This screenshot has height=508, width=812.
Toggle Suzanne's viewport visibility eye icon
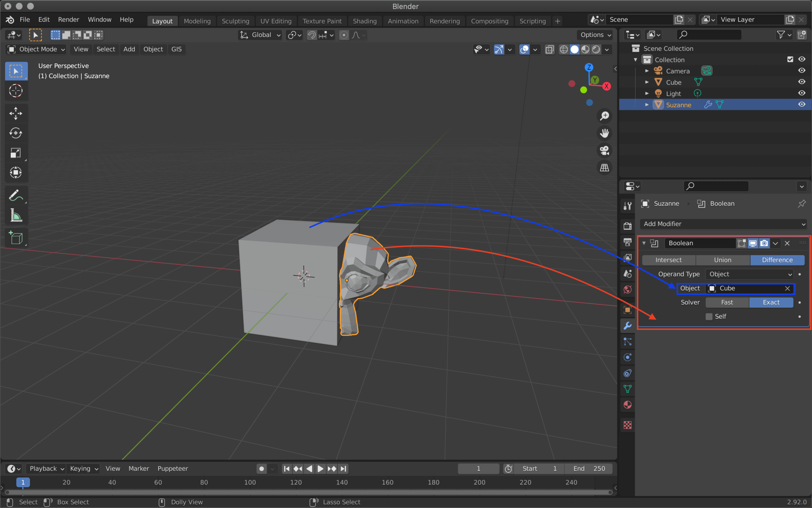coord(801,104)
